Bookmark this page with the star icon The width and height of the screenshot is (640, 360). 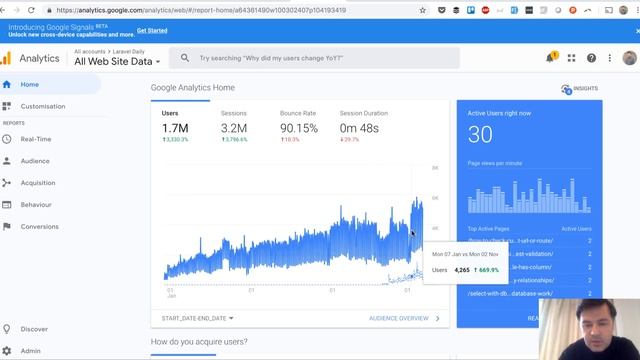[422, 10]
